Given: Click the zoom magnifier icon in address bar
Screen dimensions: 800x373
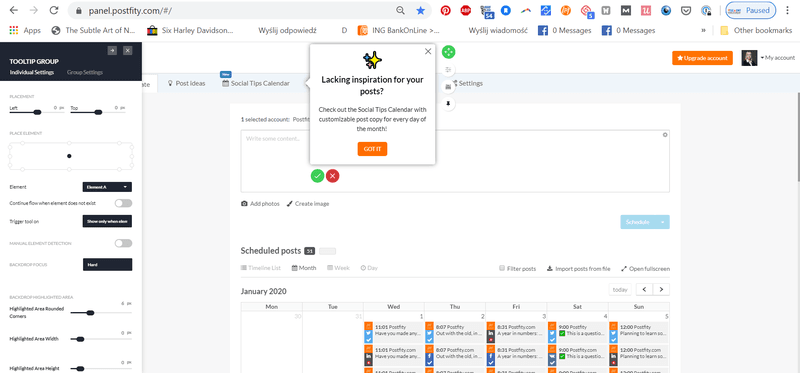Looking at the screenshot, I should [401, 10].
